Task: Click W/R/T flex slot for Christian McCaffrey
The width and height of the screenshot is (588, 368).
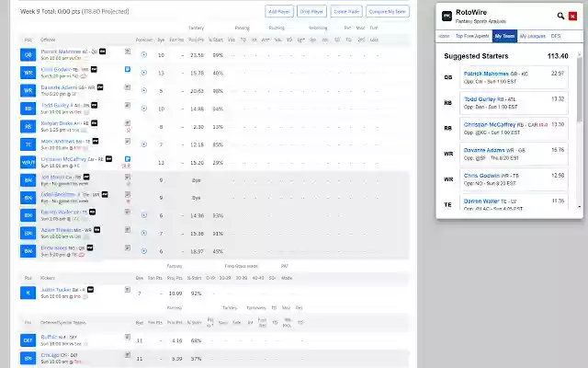Action: (x=28, y=163)
